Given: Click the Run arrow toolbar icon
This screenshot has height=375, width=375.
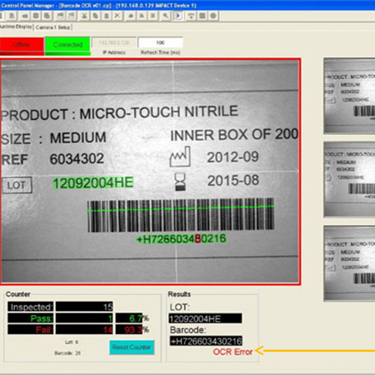Looking at the screenshot, I should coord(178,16).
